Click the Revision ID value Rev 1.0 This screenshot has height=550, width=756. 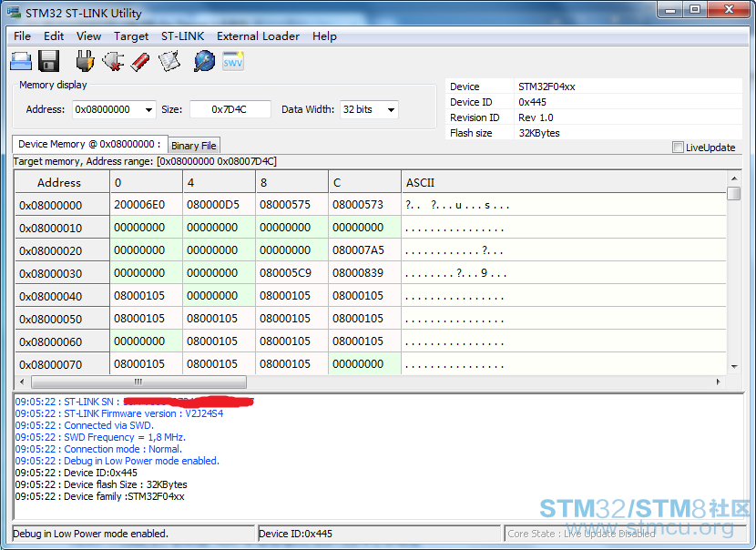(536, 117)
